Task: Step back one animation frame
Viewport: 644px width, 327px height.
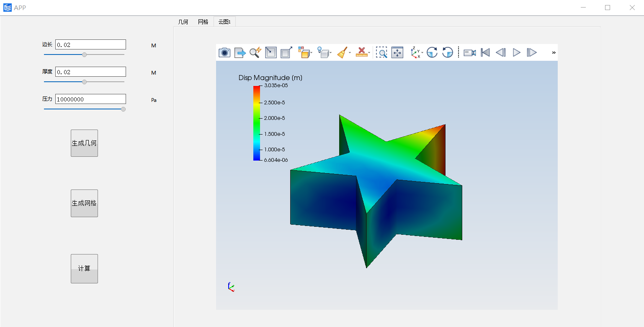Action: (501, 52)
